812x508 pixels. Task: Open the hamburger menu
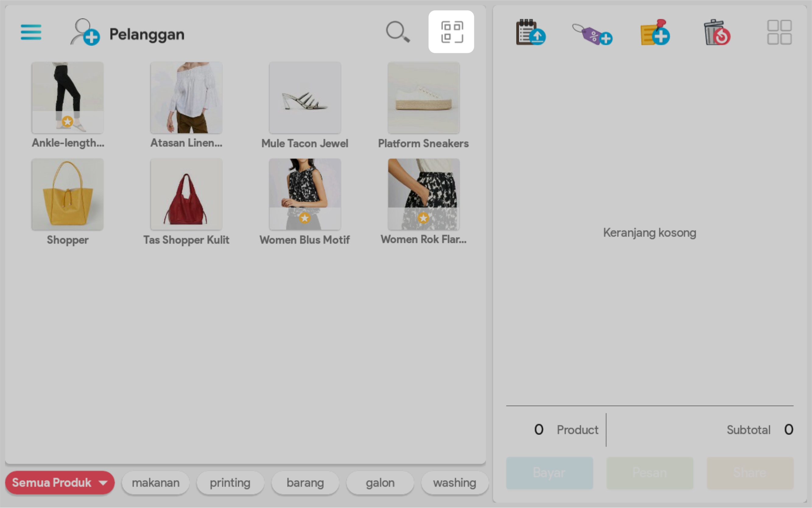(31, 32)
